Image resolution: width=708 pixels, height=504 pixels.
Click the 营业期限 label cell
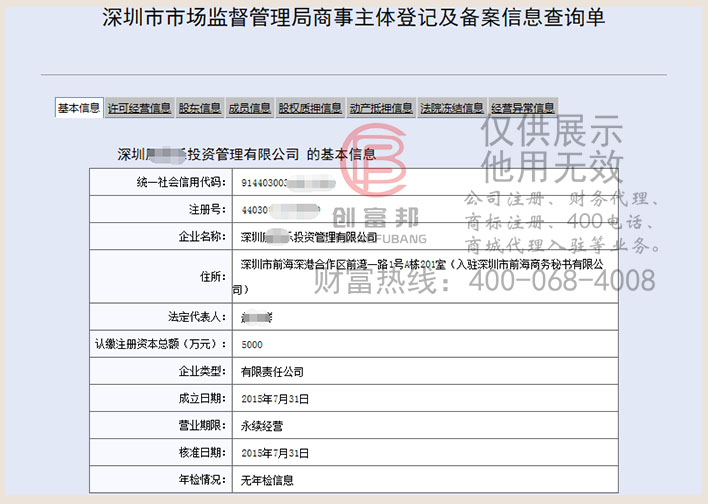161,425
